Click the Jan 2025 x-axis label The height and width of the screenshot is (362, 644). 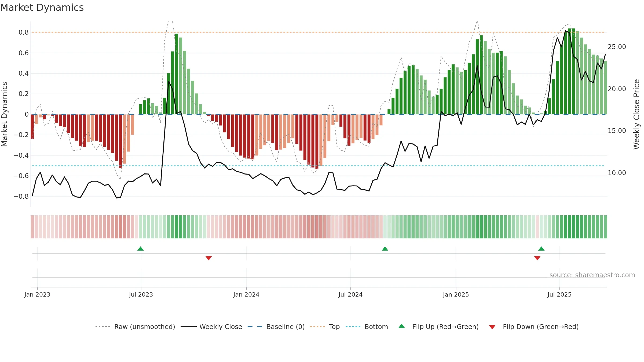click(456, 294)
